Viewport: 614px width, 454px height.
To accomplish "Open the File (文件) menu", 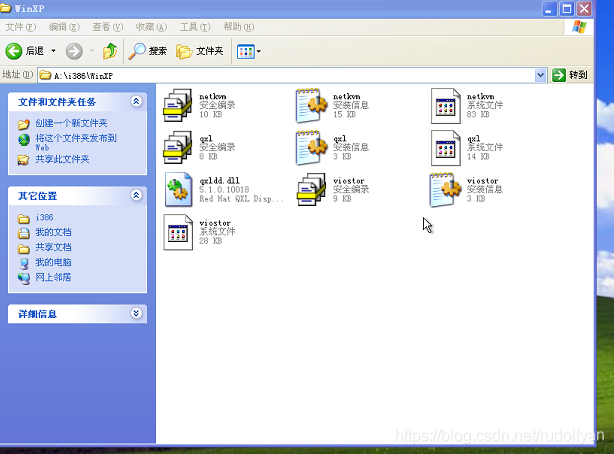I will 20,27.
